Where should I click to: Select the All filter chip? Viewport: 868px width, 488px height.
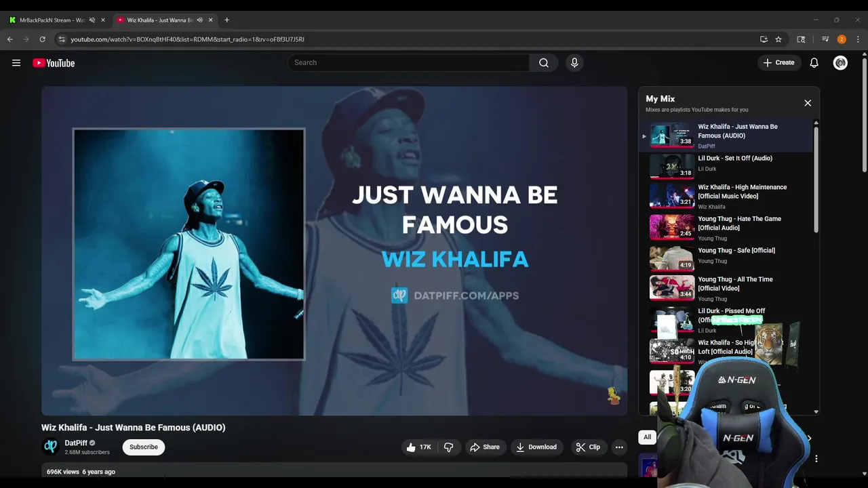[x=647, y=437]
